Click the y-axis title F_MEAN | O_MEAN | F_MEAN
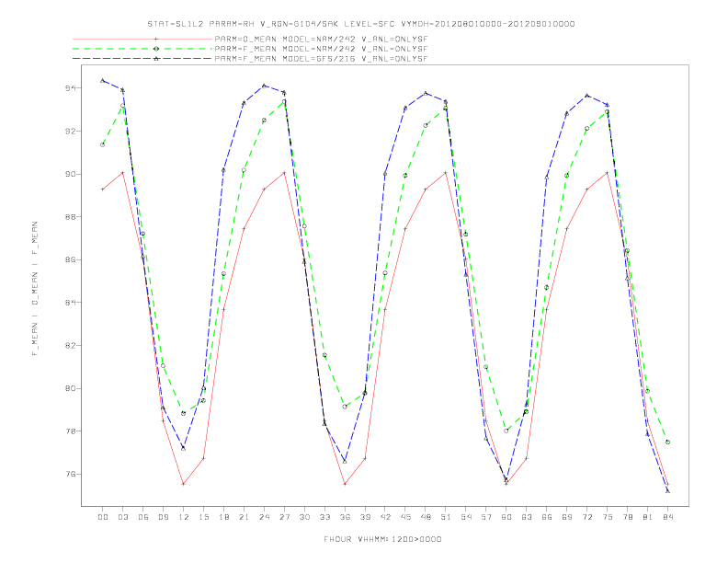The width and height of the screenshot is (728, 563). coord(35,289)
